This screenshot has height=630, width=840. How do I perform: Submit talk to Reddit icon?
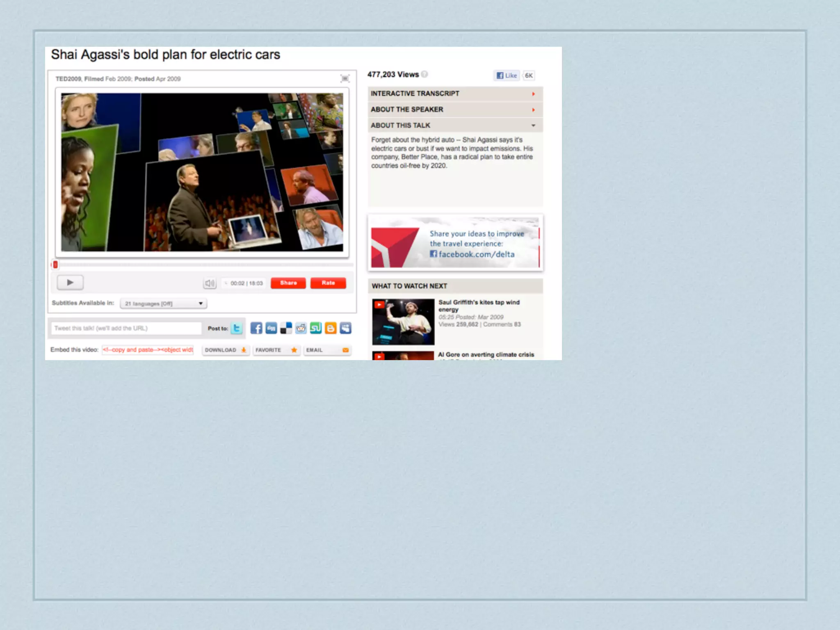coord(301,328)
